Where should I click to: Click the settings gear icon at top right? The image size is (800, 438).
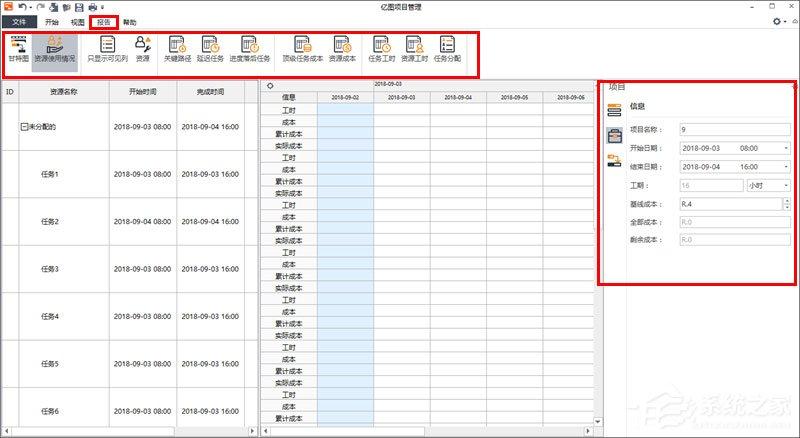click(777, 21)
